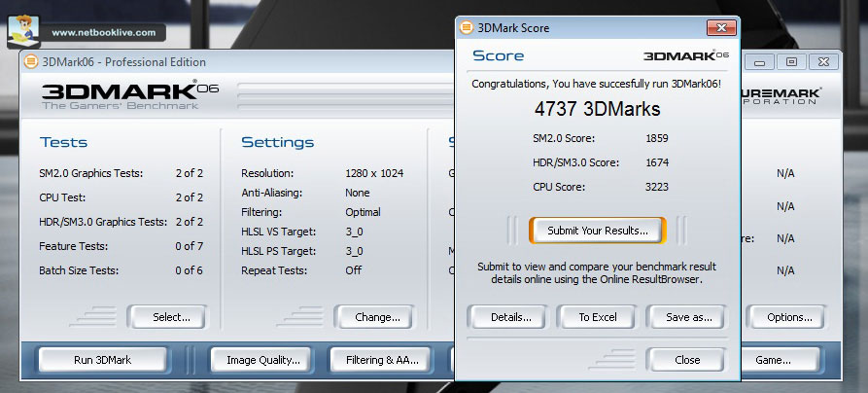The height and width of the screenshot is (393, 868).
Task: Close the Score dialog via Close button
Action: [687, 360]
